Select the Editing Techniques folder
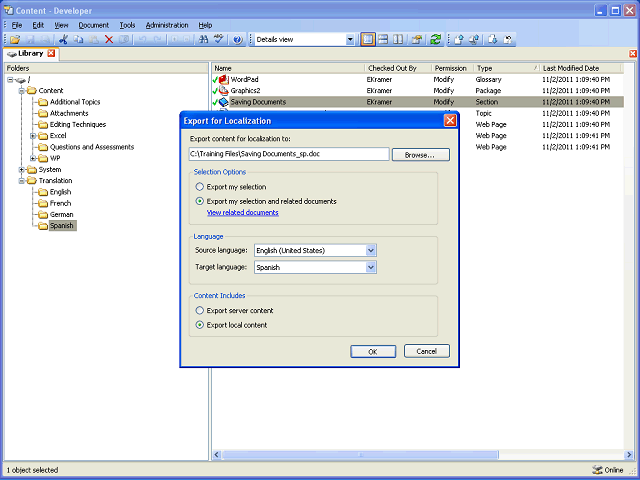The image size is (640, 480). [78, 124]
